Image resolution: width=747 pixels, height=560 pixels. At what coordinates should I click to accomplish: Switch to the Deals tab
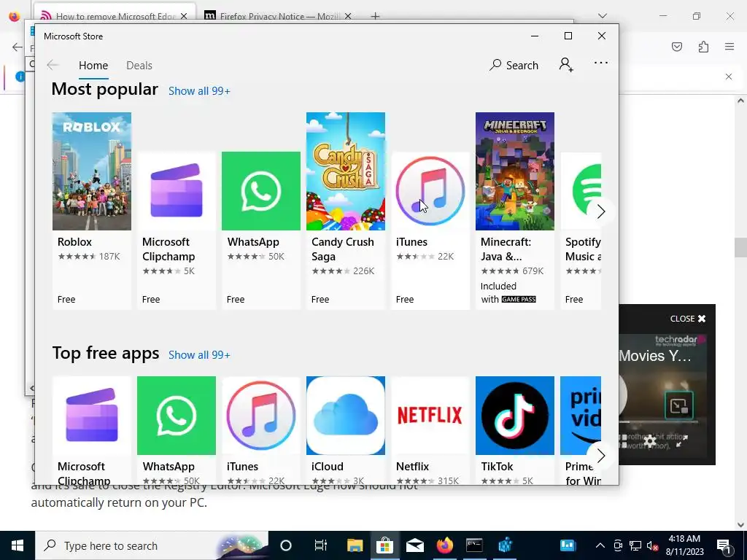pyautogui.click(x=139, y=65)
